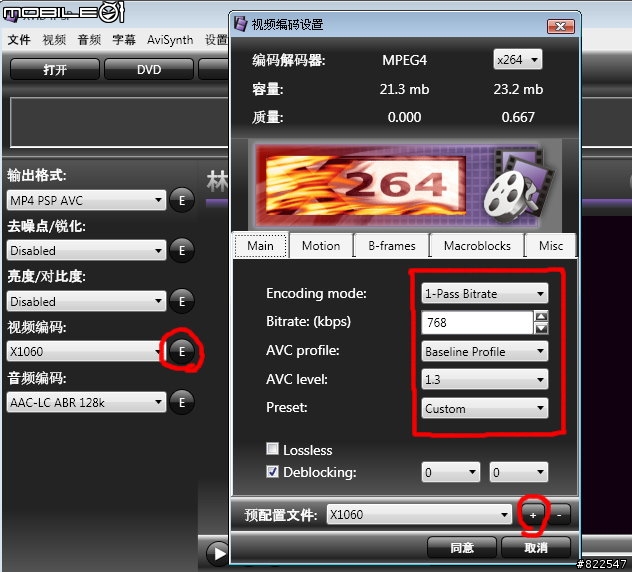Confirm with the 同意 button
This screenshot has width=632, height=572.
click(462, 547)
